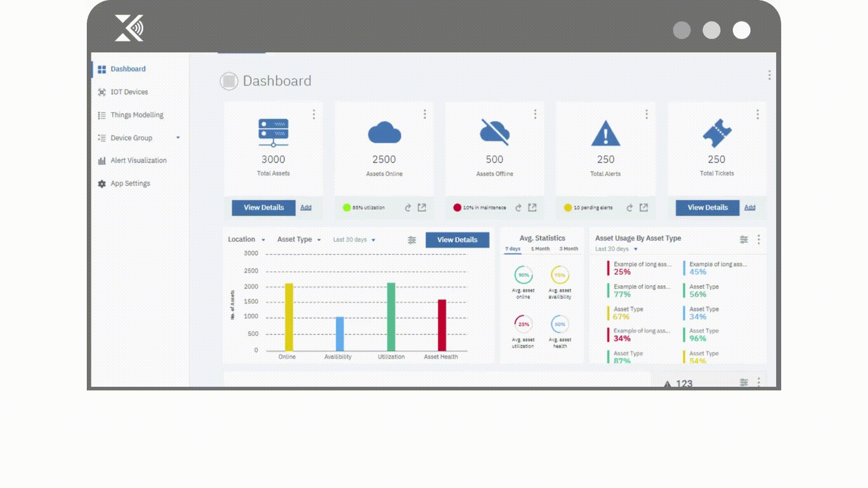The height and width of the screenshot is (488, 868).
Task: Click filter icon in Asset Usage By Asset Type
Action: (744, 239)
